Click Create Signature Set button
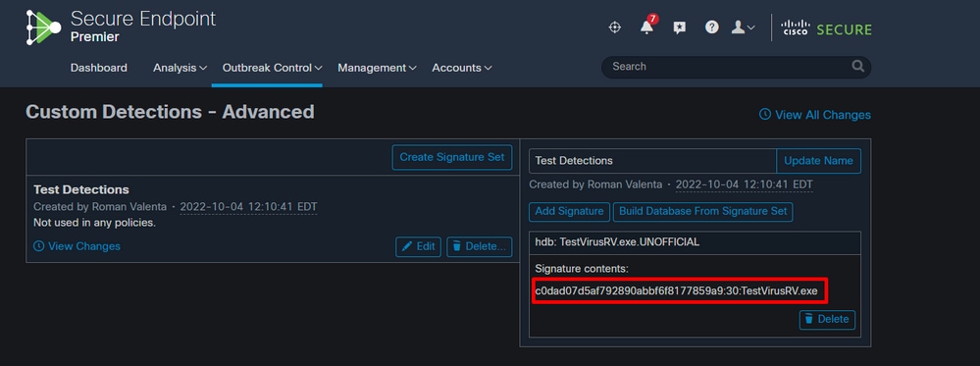 coord(452,157)
